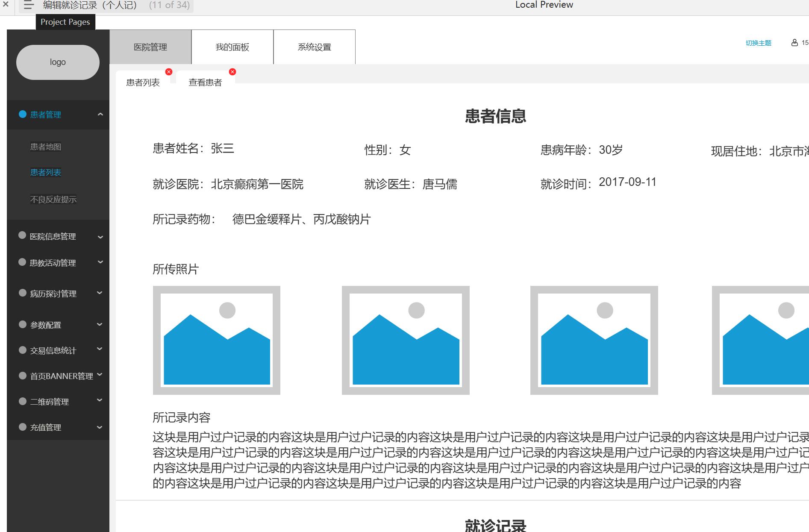The height and width of the screenshot is (532, 809).
Task: Click the 切换主题 link
Action: point(759,43)
